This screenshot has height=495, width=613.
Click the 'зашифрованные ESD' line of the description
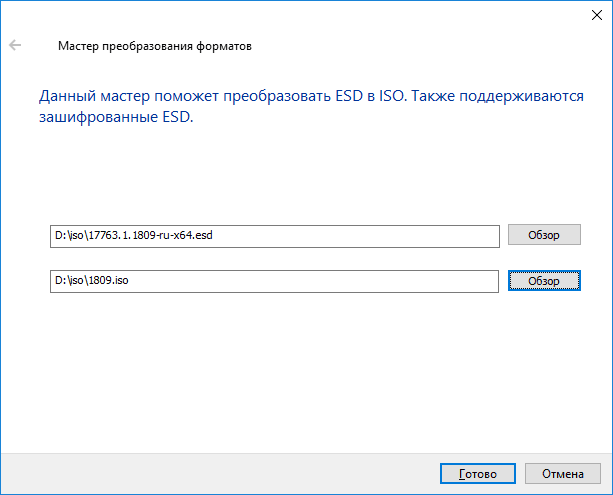click(114, 116)
